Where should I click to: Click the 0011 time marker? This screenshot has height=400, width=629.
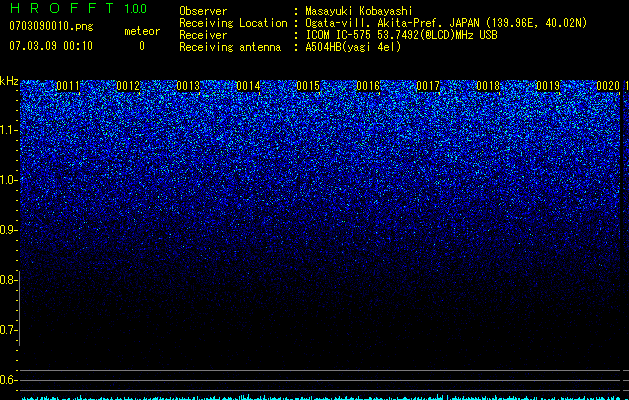click(68, 86)
